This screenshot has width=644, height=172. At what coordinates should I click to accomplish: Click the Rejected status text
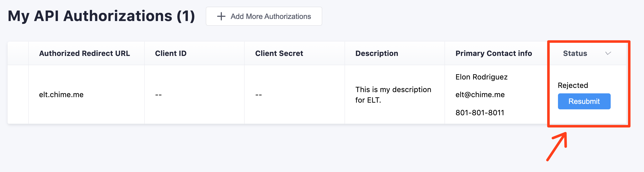click(x=573, y=85)
